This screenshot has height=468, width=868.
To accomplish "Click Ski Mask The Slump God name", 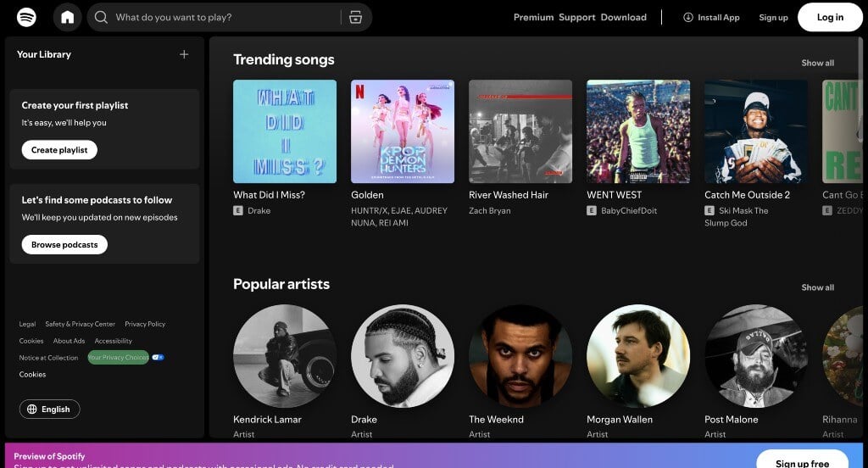I will click(x=737, y=216).
